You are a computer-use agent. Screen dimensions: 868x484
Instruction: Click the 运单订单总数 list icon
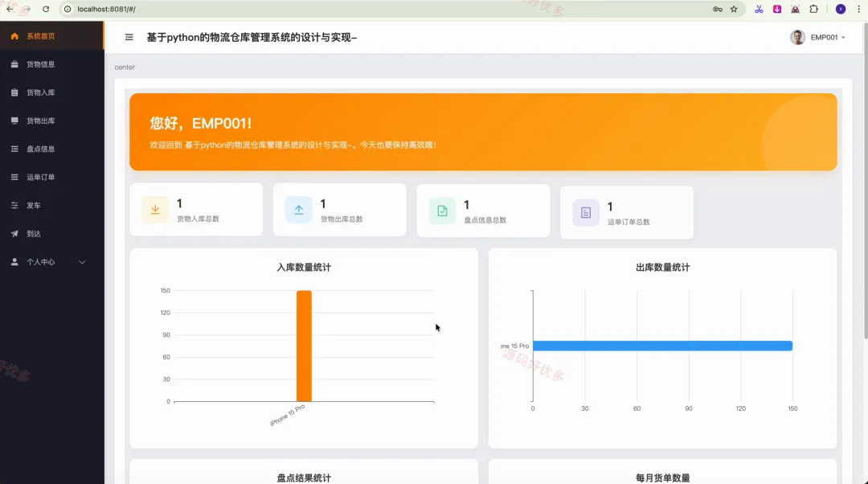(x=586, y=212)
